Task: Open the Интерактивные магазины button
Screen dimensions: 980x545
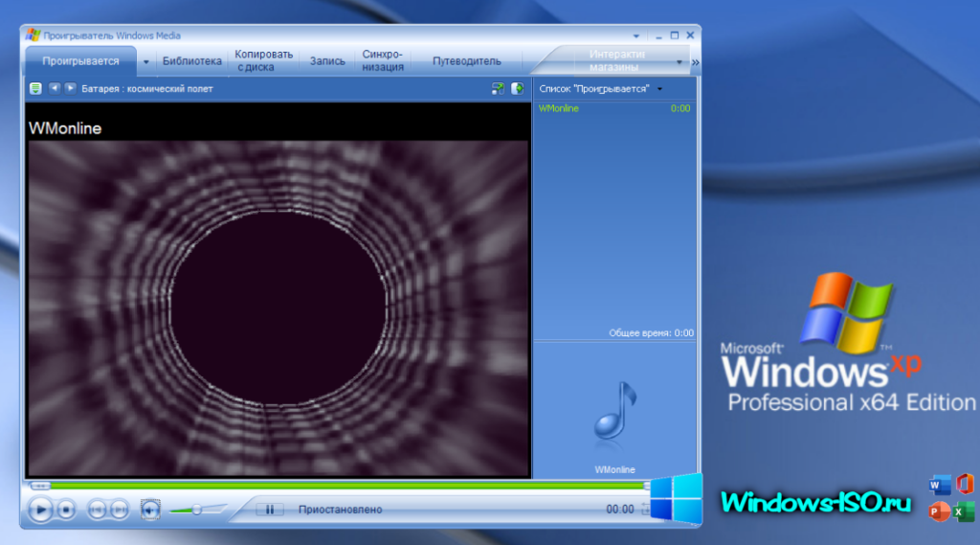Action: click(615, 60)
